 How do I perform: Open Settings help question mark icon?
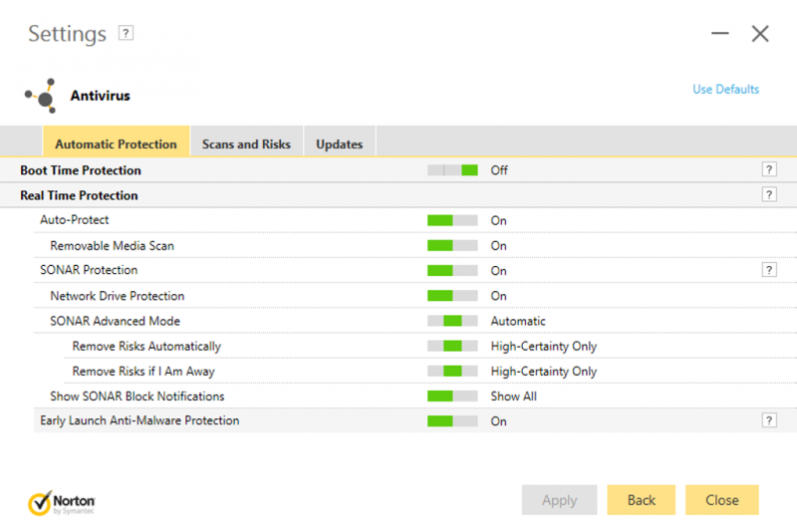pyautogui.click(x=126, y=33)
